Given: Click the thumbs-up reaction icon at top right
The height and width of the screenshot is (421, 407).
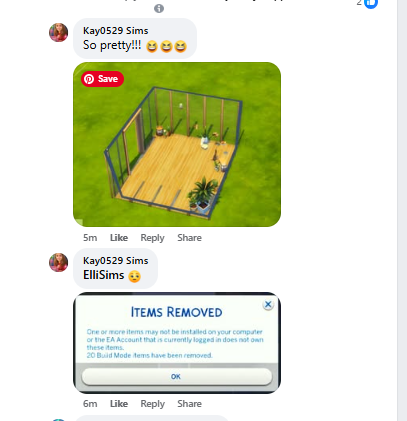Looking at the screenshot, I should (x=371, y=3).
